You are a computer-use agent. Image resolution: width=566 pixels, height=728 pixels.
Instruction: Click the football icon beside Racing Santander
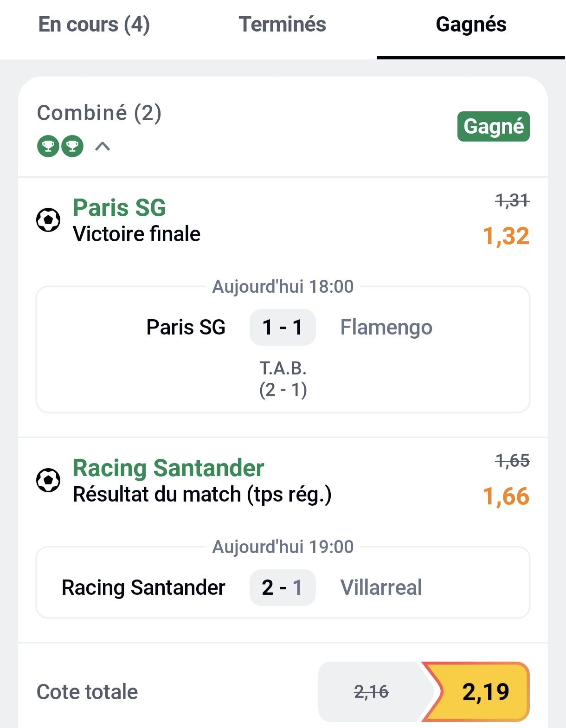[x=48, y=480]
